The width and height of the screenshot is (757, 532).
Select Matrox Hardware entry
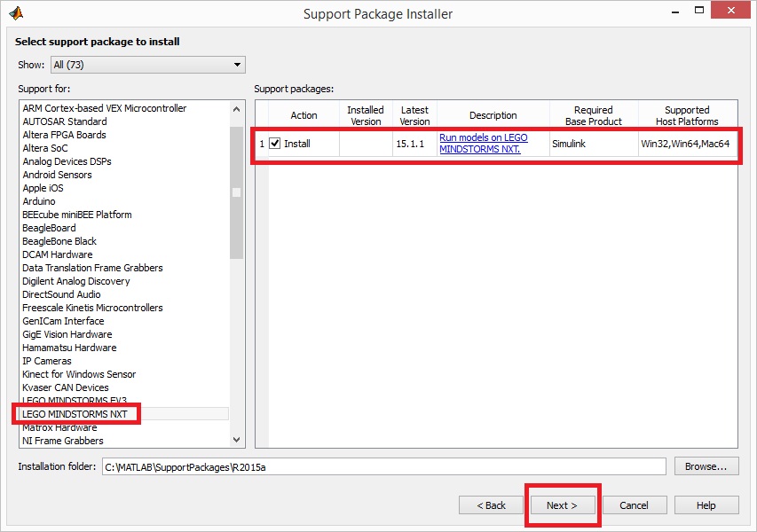[x=59, y=427]
